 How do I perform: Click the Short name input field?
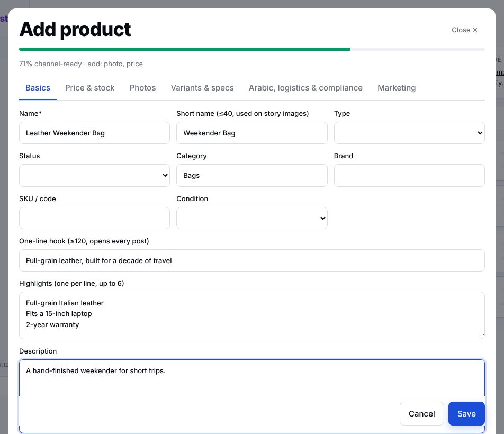pyautogui.click(x=251, y=133)
